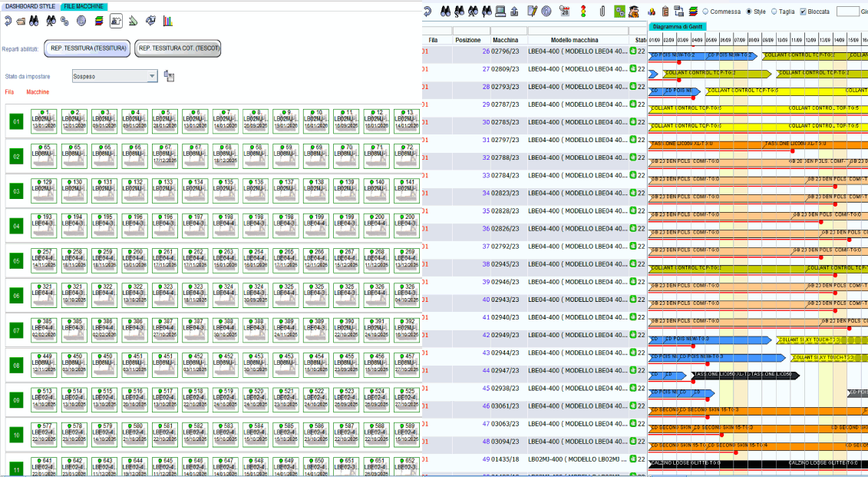Click the first binoculars search icon, left toolbar

click(x=35, y=21)
